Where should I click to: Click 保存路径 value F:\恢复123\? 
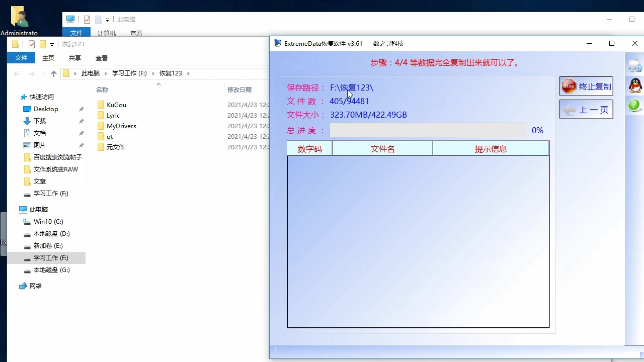coord(352,87)
